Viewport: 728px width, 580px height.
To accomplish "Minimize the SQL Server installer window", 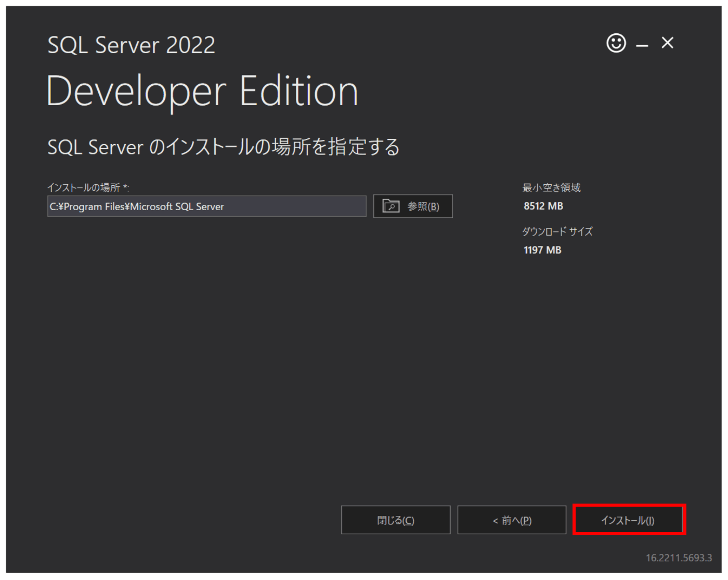I will 642,46.
